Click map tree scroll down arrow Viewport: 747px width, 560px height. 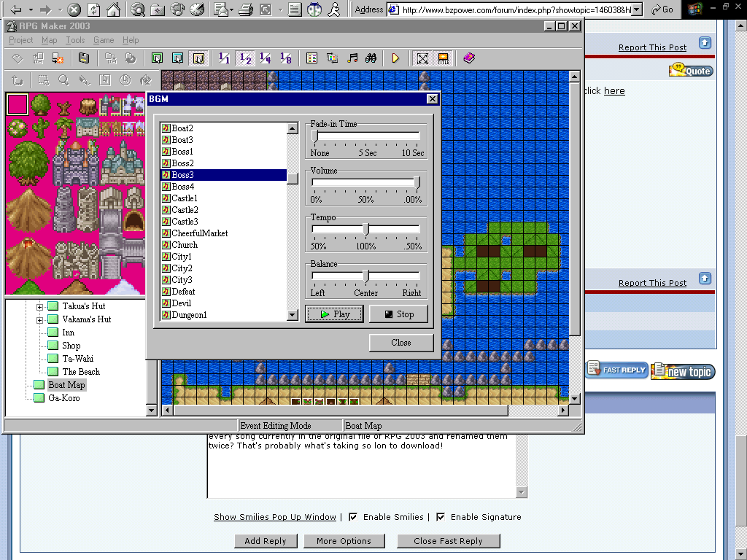point(152,410)
